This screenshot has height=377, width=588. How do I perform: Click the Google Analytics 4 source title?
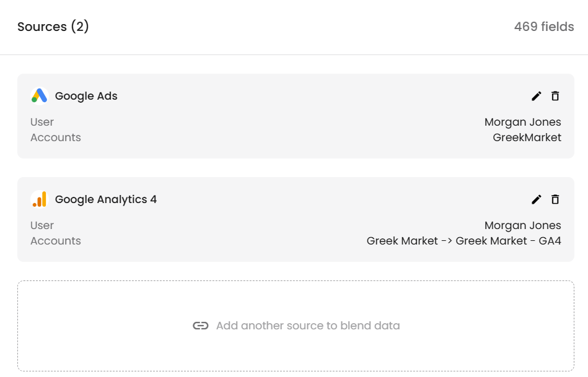point(106,199)
